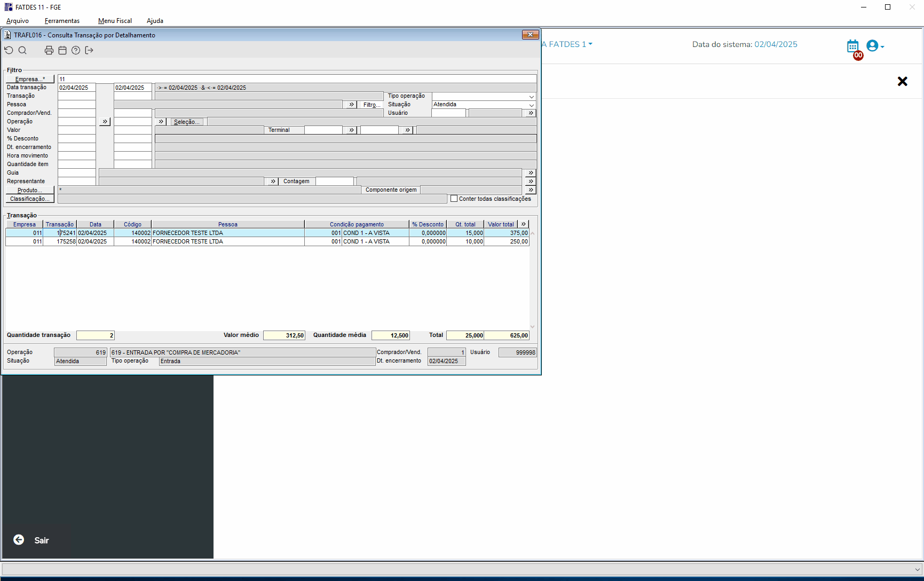Click the % Desconto column header
This screenshot has height=581, width=924.
pos(428,224)
